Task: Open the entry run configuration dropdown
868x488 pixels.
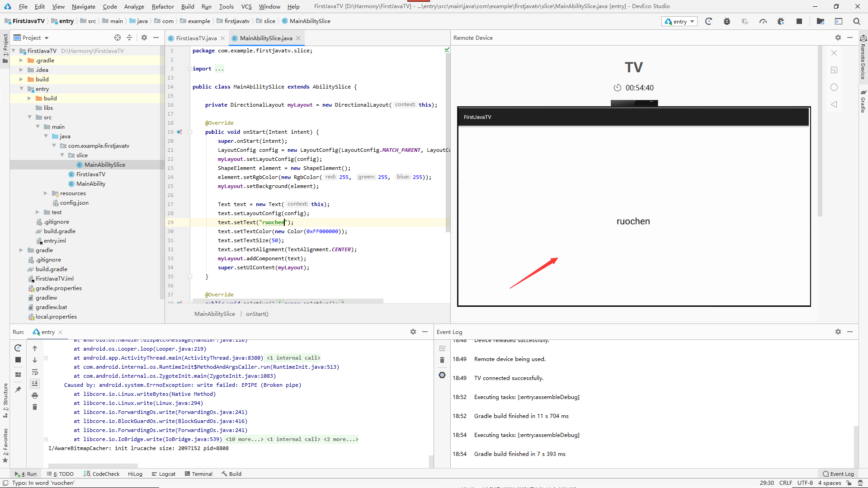Action: click(680, 21)
